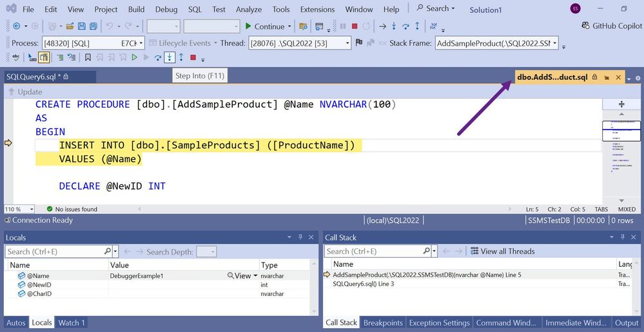
Task: Click the Update button above the editor
Action: [x=25, y=92]
